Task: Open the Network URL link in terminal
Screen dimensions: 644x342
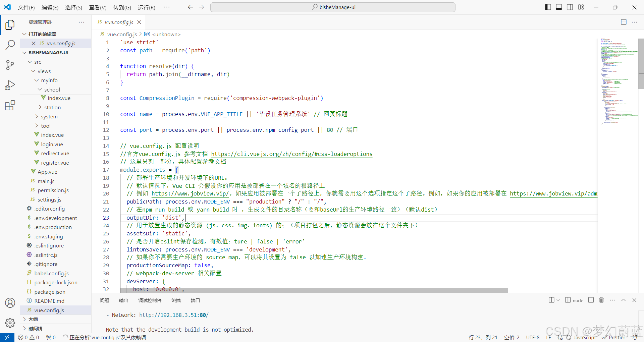Action: click(x=174, y=315)
